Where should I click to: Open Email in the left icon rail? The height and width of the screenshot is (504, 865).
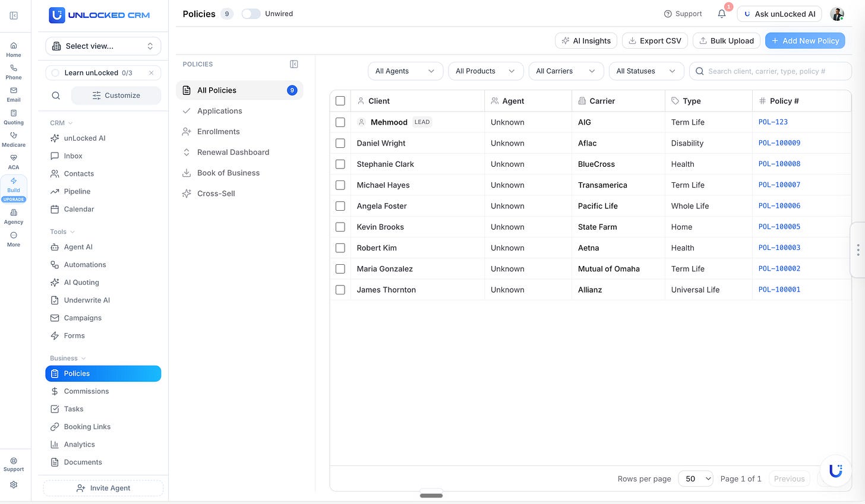[14, 94]
